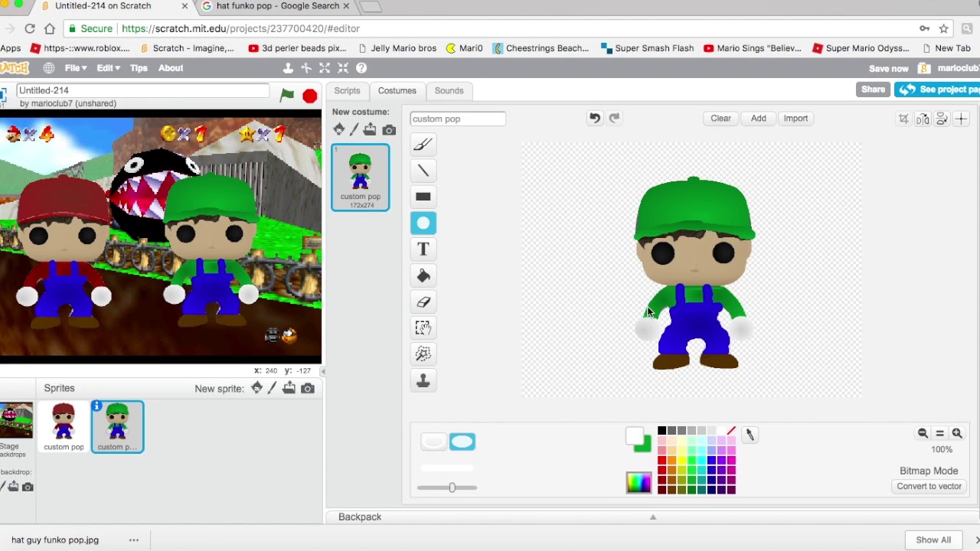
Task: Zoom in the paint canvas
Action: 956,433
